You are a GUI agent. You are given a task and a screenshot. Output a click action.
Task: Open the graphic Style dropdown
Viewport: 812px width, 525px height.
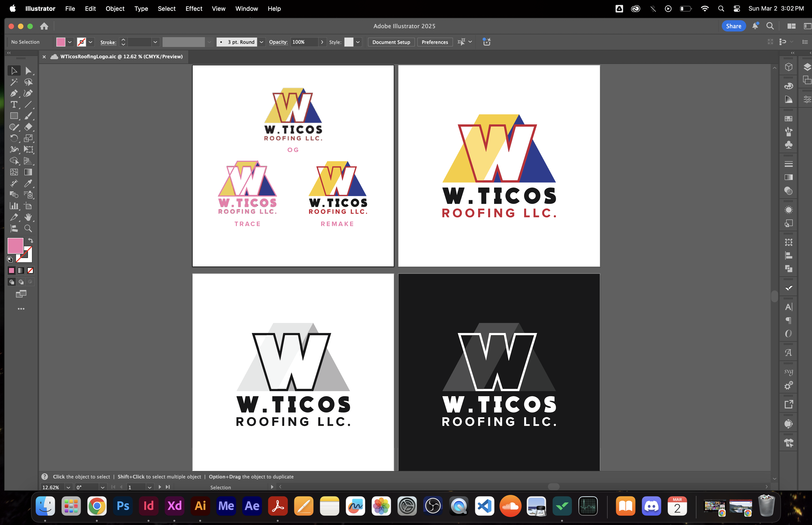pyautogui.click(x=358, y=42)
